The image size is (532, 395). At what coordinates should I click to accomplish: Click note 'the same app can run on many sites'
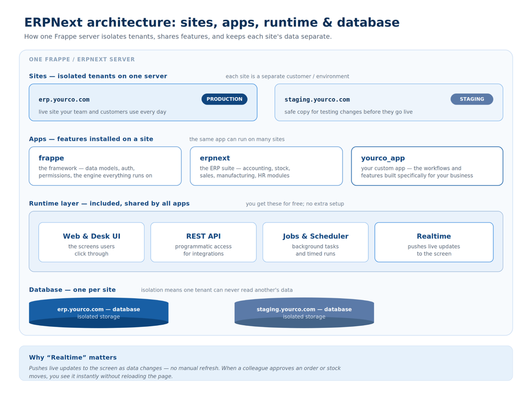point(237,139)
